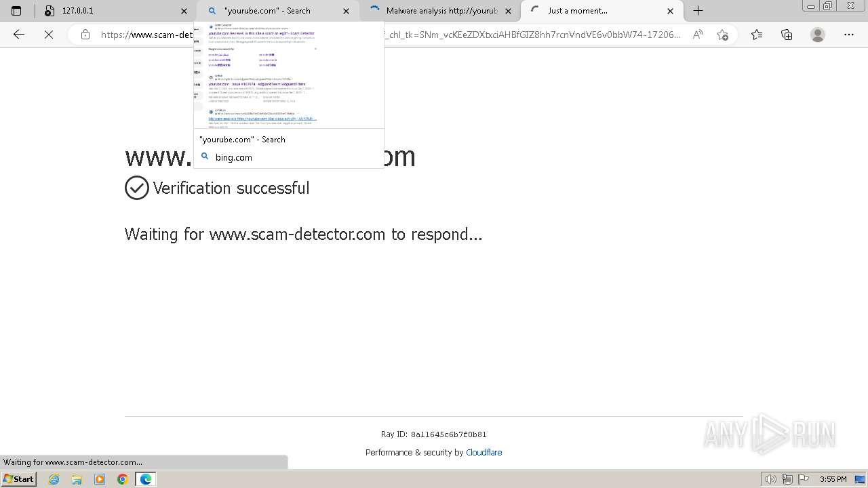Open the tab actions menu icon
868x488 pixels.
coord(16,11)
